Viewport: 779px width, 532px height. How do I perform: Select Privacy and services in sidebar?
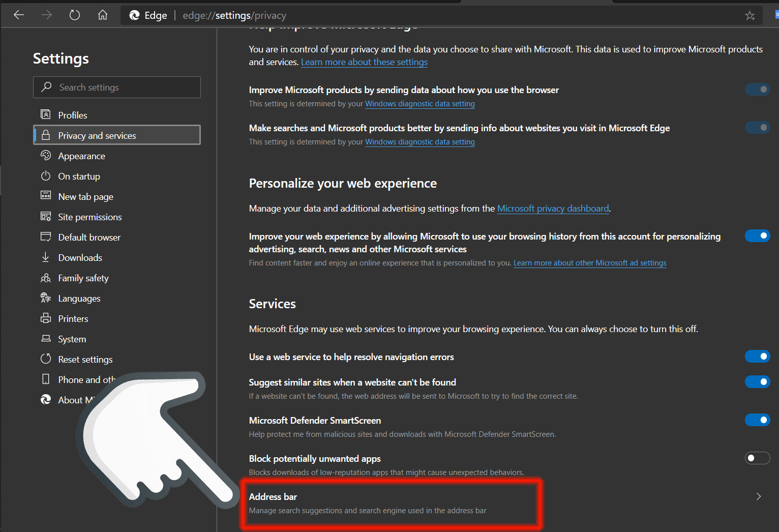(x=117, y=135)
